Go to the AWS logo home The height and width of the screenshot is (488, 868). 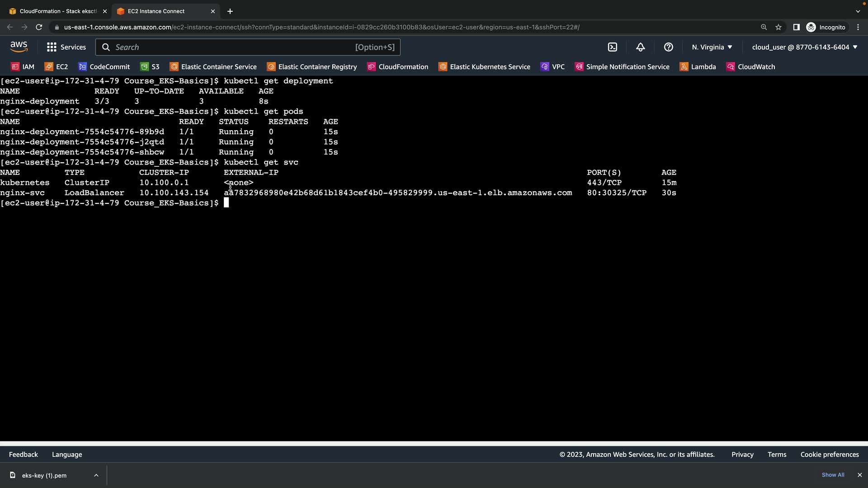(x=19, y=47)
